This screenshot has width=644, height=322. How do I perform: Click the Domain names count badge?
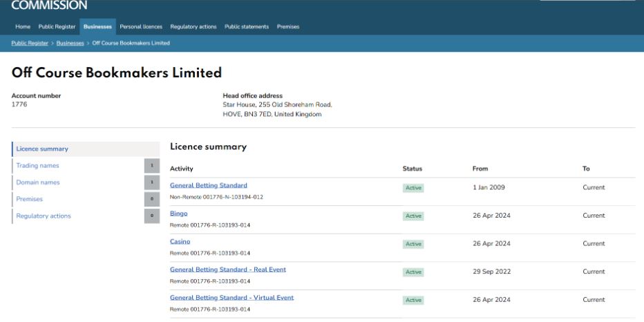pos(152,182)
